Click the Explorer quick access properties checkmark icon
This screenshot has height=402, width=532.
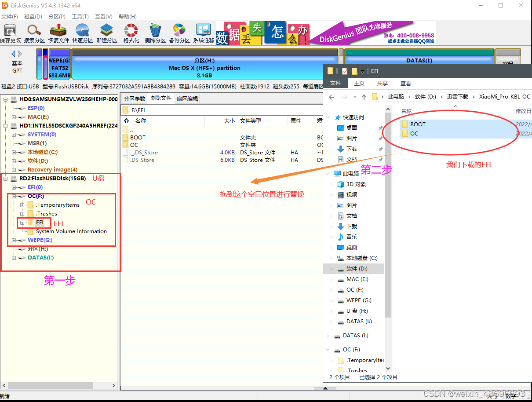click(x=344, y=71)
